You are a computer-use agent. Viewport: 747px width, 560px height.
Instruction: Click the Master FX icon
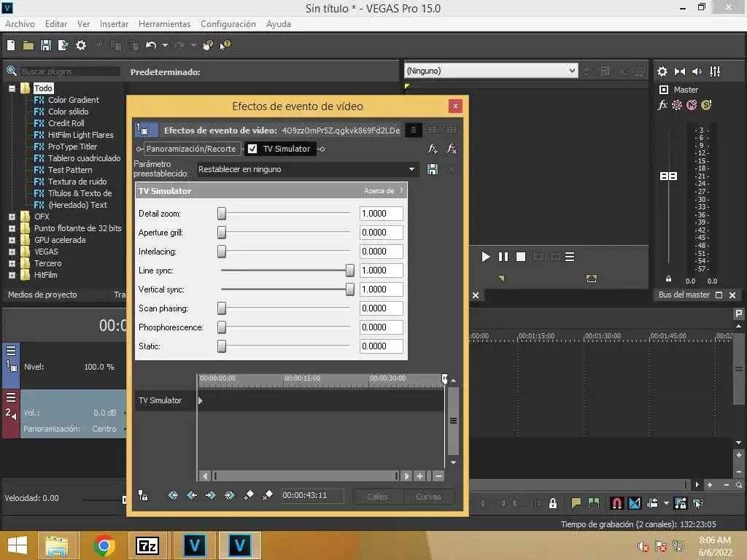662,105
